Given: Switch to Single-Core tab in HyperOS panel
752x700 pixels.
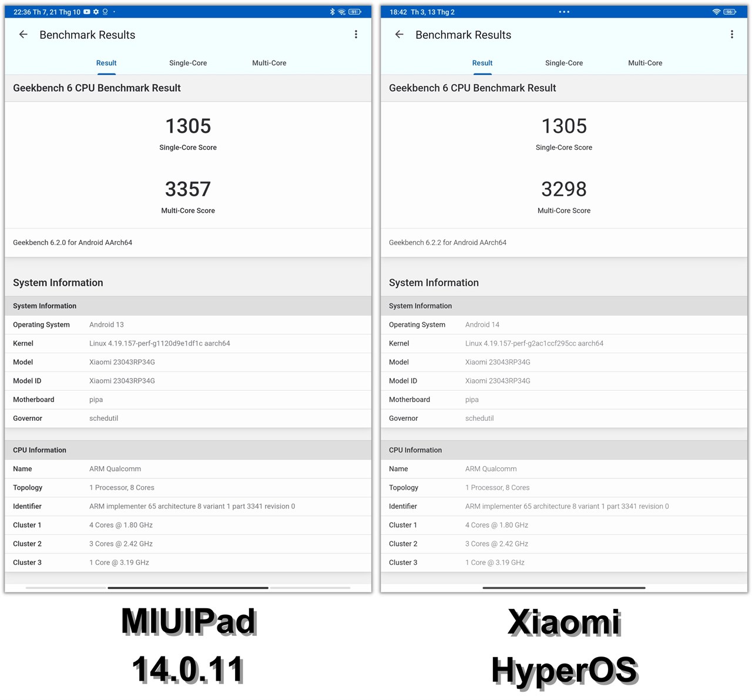Looking at the screenshot, I should coord(564,63).
